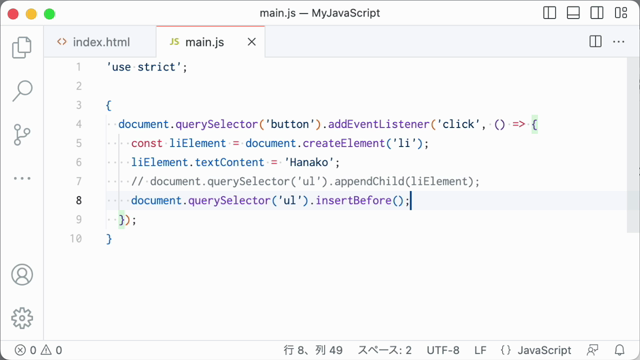
Task: Click 'insertBefore' on line 8
Action: (x=353, y=200)
